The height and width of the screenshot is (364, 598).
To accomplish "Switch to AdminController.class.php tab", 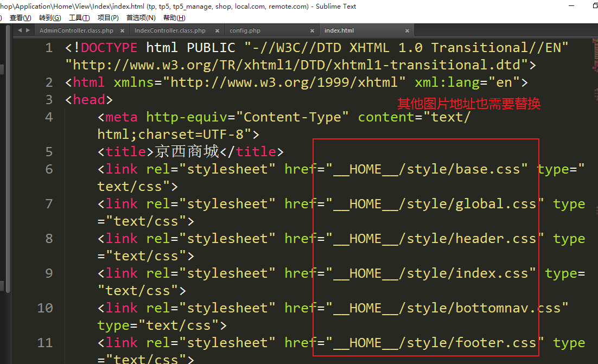I will click(76, 31).
